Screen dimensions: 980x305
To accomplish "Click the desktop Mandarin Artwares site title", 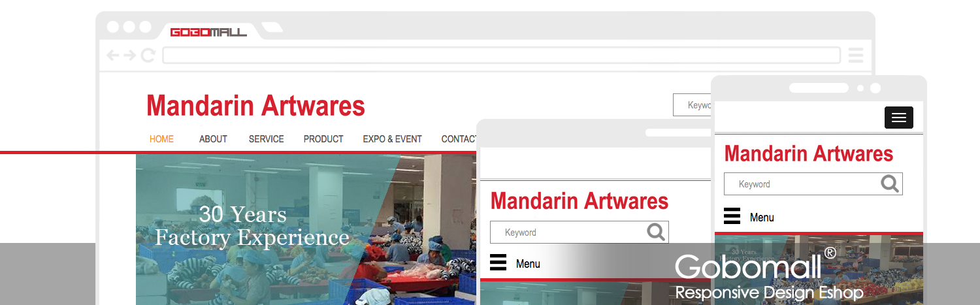I will pyautogui.click(x=255, y=105).
